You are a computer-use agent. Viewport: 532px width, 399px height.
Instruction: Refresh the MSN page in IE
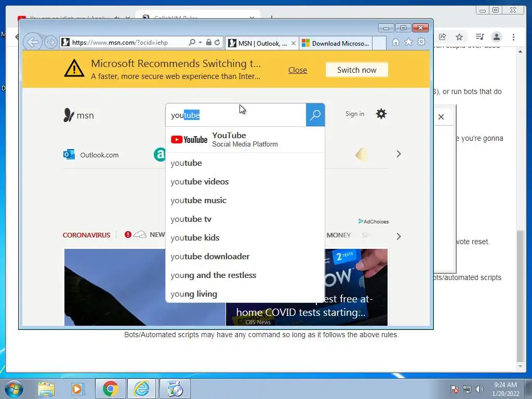217,43
